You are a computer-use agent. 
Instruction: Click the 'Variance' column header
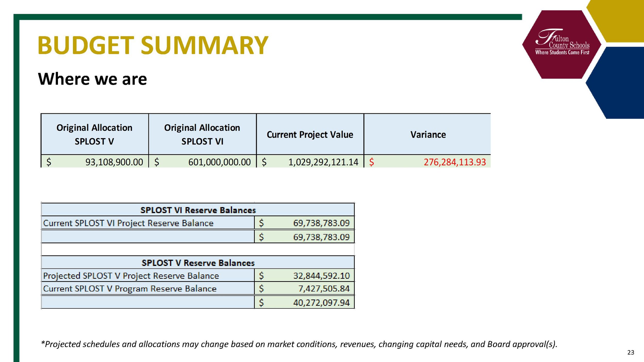(x=428, y=134)
